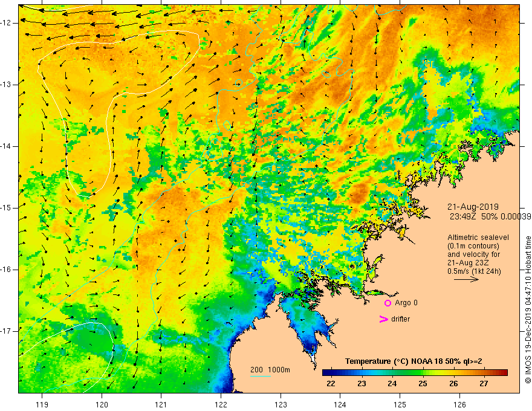Click the cyan 200 1000m depth contour sample

click(x=260, y=376)
